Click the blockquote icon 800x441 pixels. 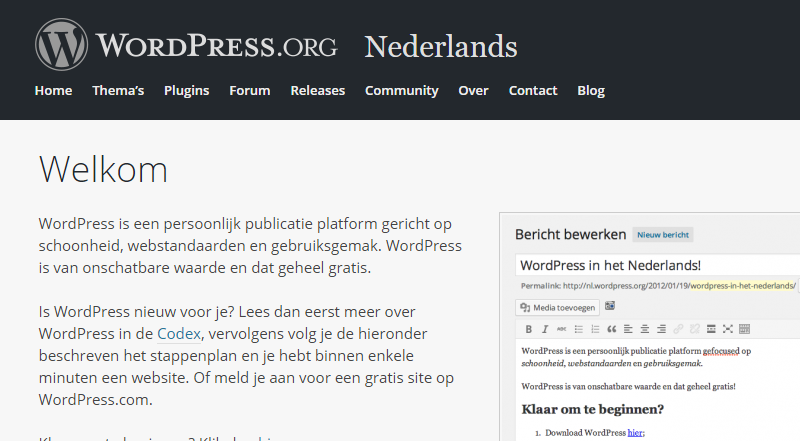612,329
